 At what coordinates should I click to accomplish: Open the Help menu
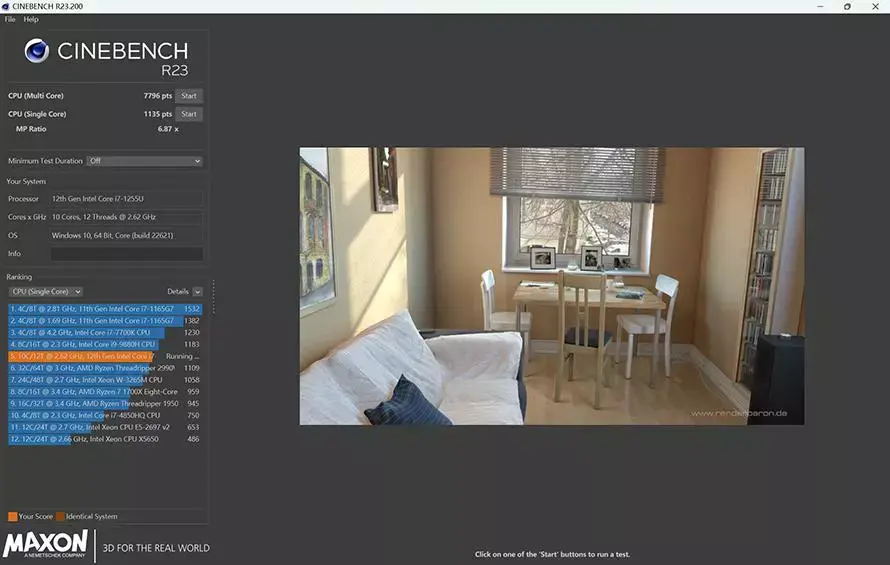click(x=31, y=19)
